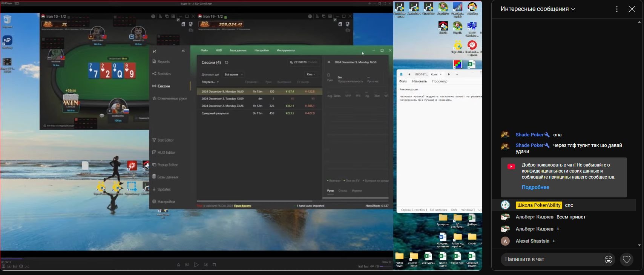Open Отмеченные руки in Hand2Note sidebar

click(169, 98)
